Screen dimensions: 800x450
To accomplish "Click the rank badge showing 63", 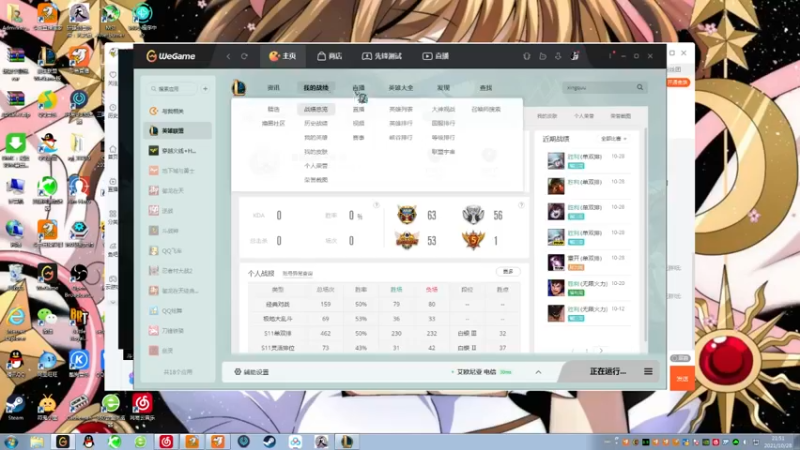I will click(x=407, y=215).
